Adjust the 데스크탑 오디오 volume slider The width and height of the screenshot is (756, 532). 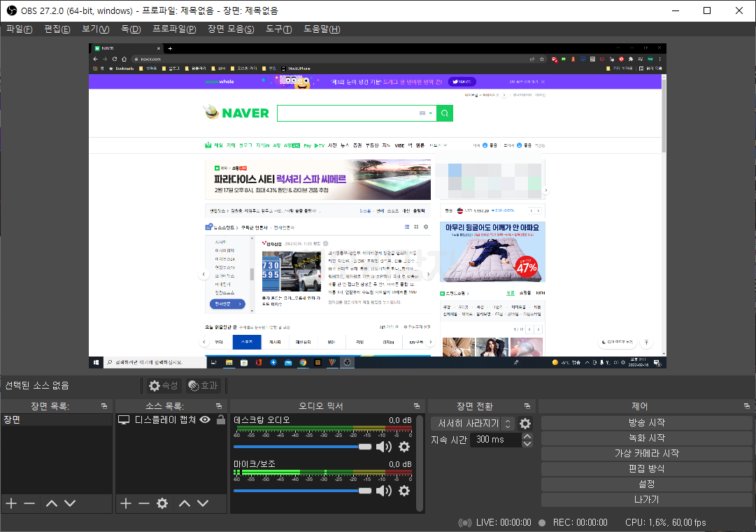pyautogui.click(x=302, y=447)
